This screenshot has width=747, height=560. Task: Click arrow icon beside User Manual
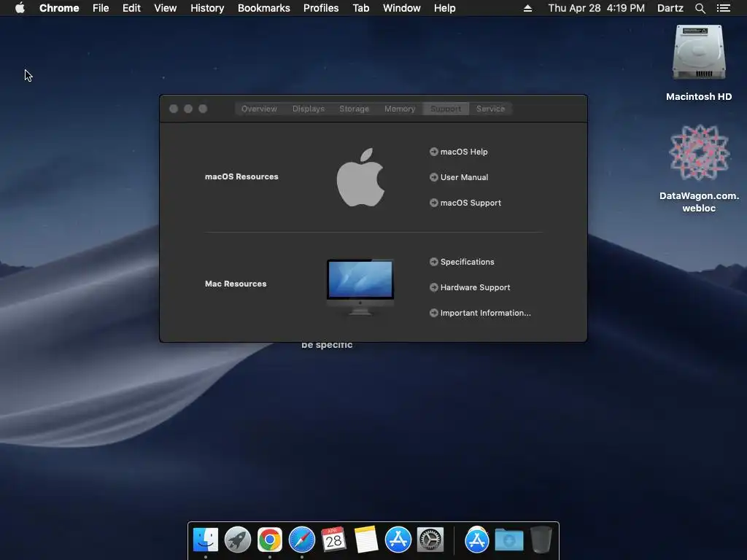[433, 177]
